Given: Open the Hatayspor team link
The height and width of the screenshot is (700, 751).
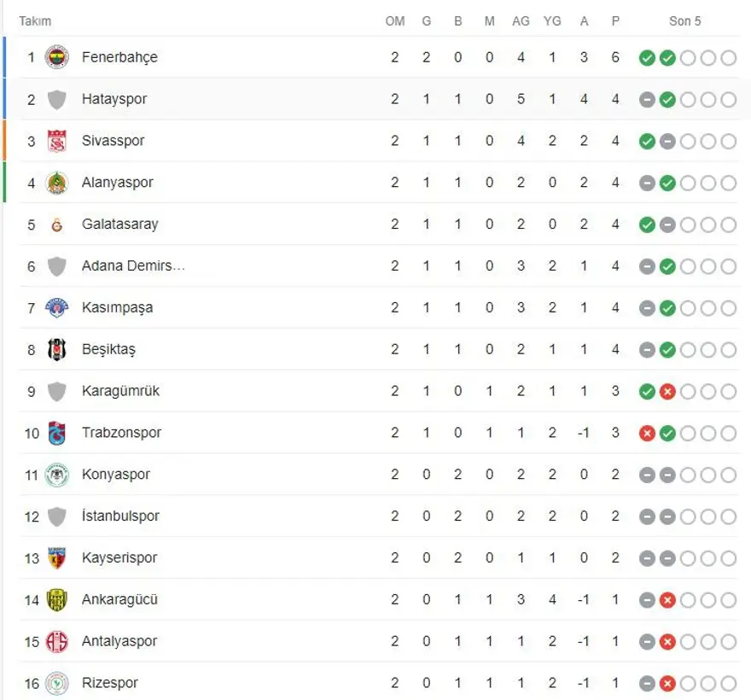Looking at the screenshot, I should click(x=114, y=99).
